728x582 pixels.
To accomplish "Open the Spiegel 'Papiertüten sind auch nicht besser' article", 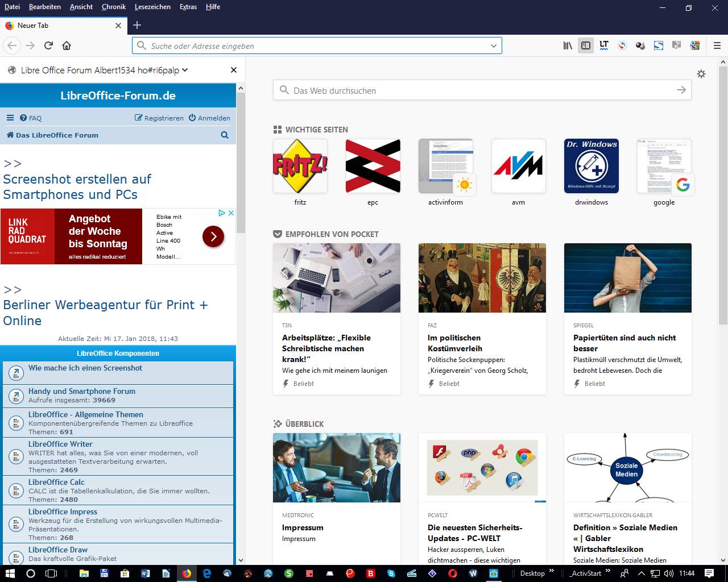I will click(628, 319).
